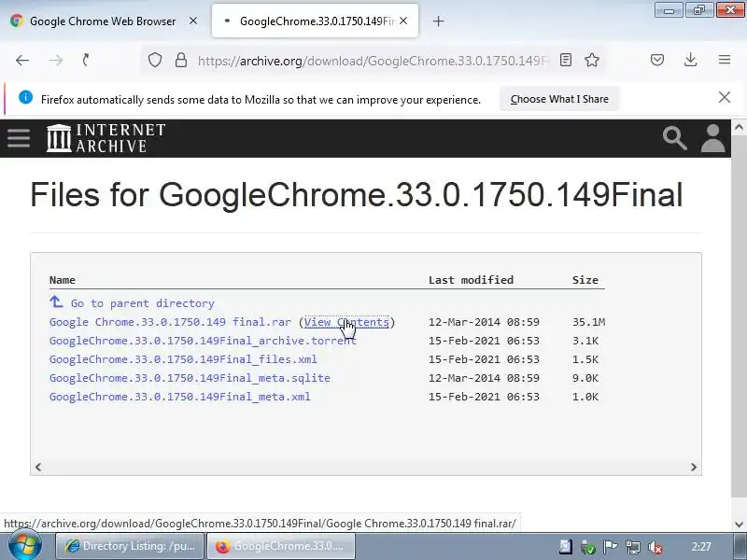Open Action Center flag tray icon

611,547
